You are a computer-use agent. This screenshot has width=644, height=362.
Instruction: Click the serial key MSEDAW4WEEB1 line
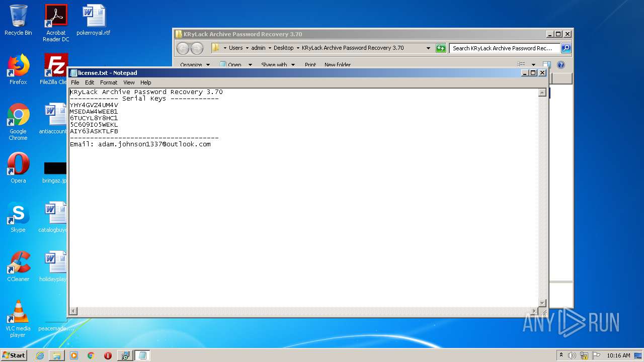tap(94, 112)
